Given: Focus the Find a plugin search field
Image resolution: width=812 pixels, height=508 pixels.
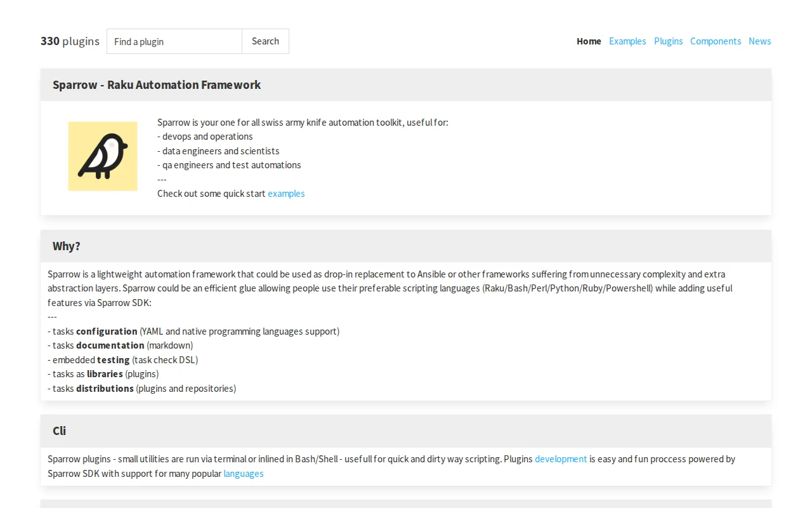Looking at the screenshot, I should point(174,41).
